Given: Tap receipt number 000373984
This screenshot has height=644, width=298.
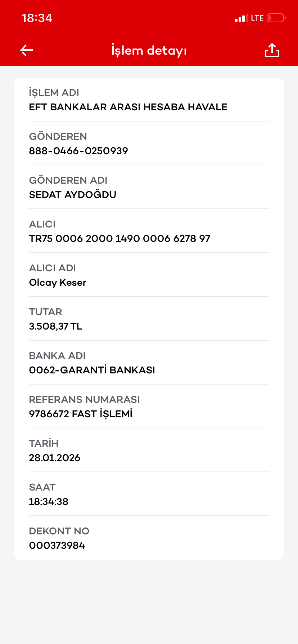Looking at the screenshot, I should 57,546.
